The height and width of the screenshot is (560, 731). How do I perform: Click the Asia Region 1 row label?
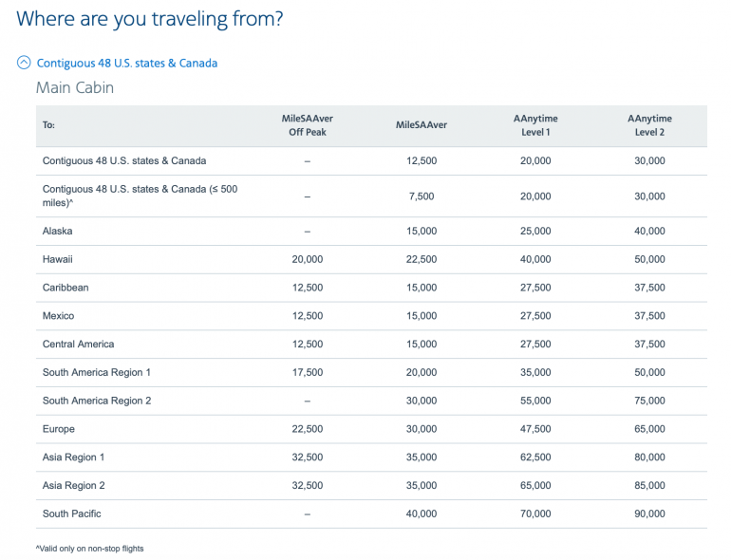coord(74,457)
